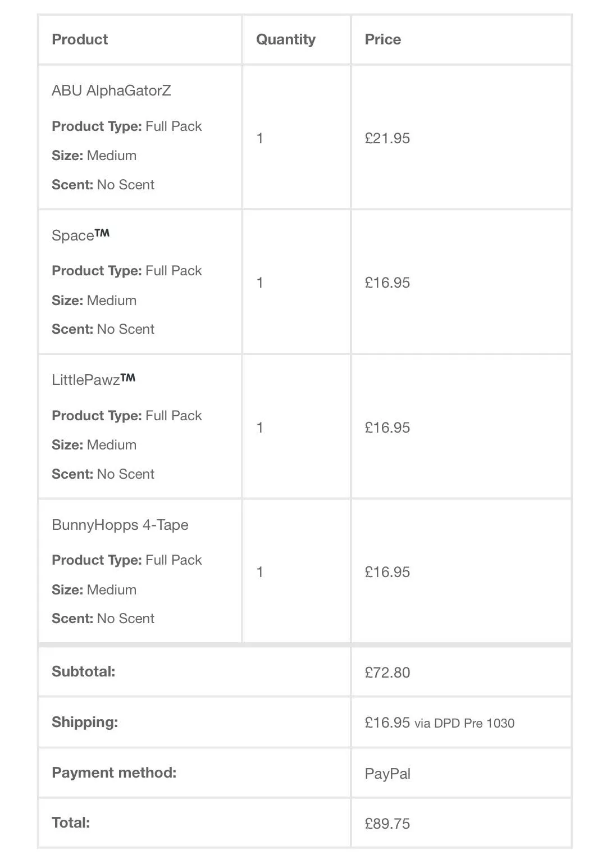Click the BunnyHopps 4-Tape product name
This screenshot has height=854, width=616.
(120, 525)
